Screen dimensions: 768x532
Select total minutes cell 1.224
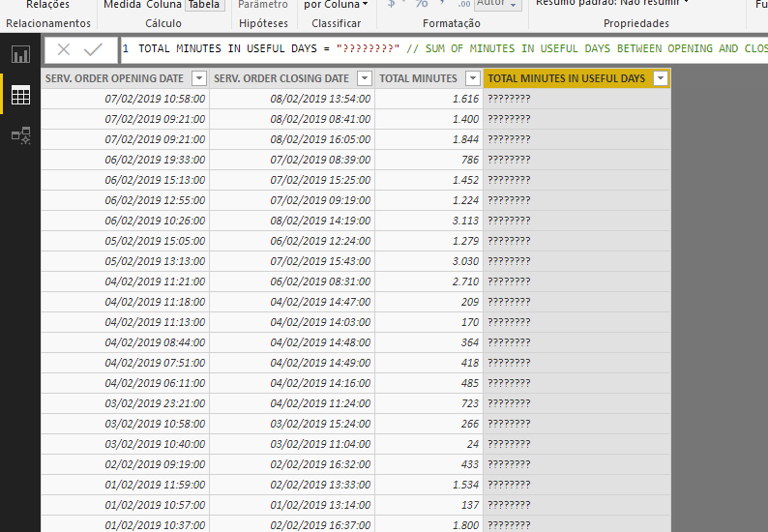pos(429,200)
